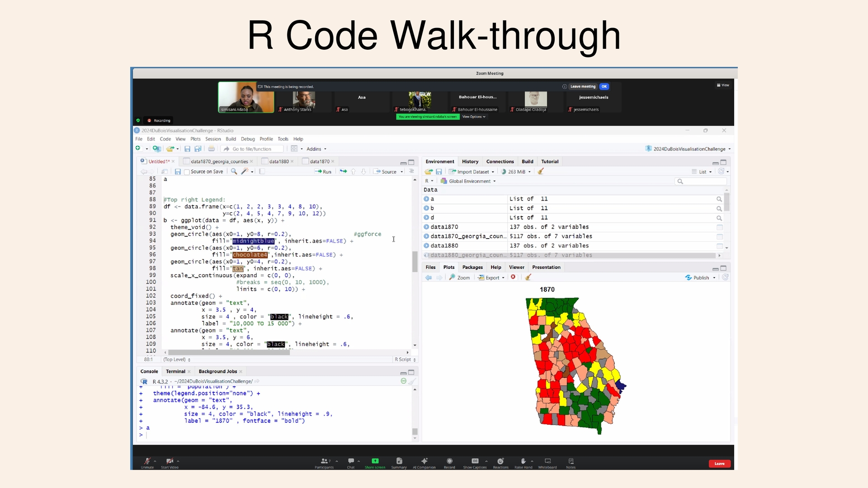Open the Session menu

pyautogui.click(x=213, y=139)
